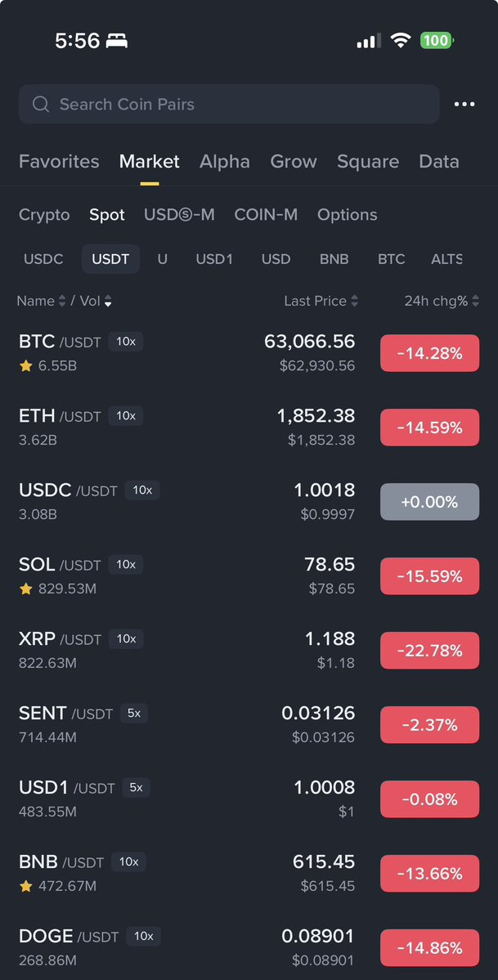The height and width of the screenshot is (980, 498).
Task: Tap the search magnifier icon
Action: 41,105
